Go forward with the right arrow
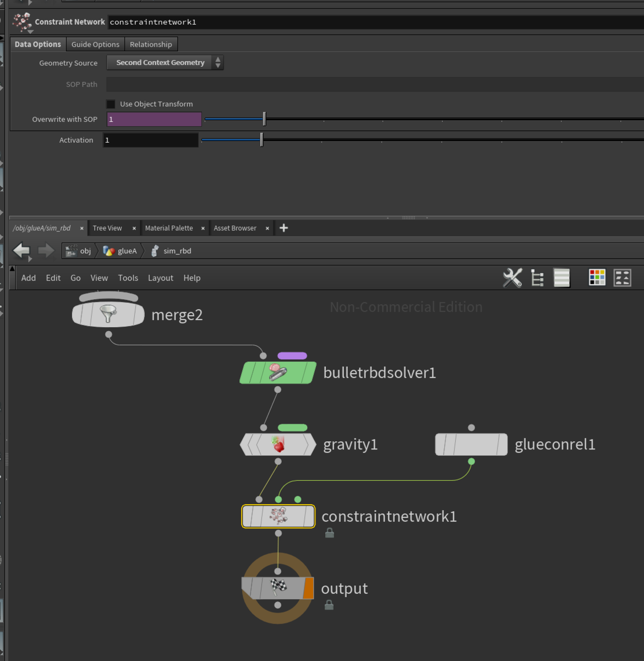 46,251
